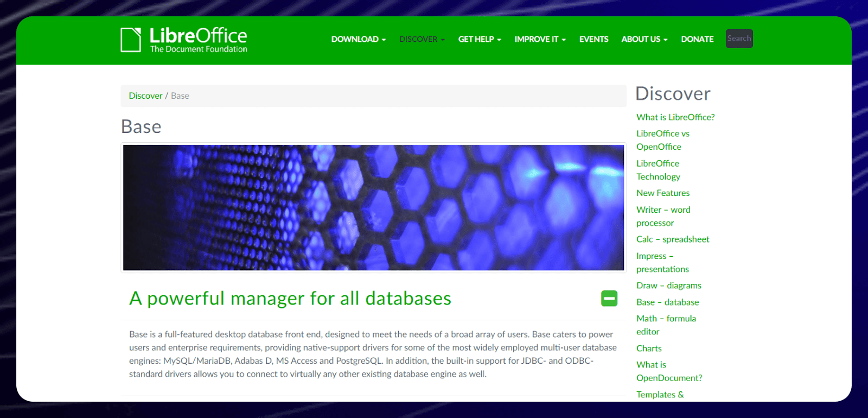868x418 pixels.
Task: Click 'The Document Foundation' text in logo
Action: click(199, 49)
